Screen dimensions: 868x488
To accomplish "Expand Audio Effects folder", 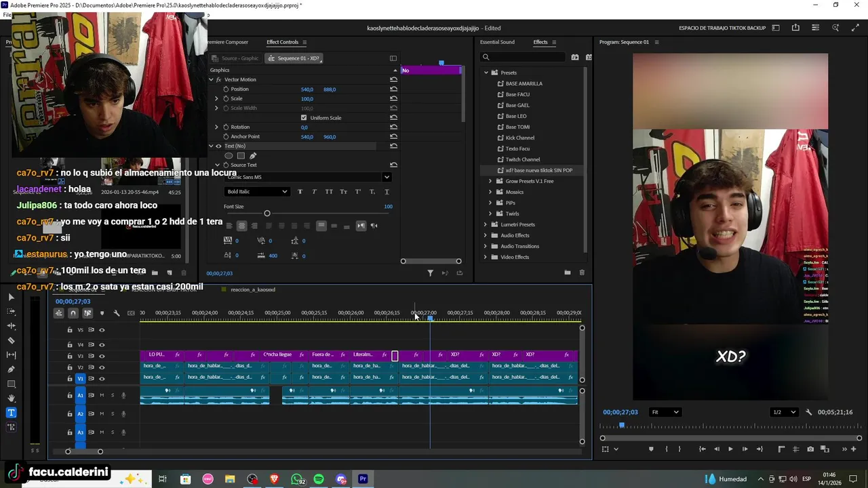I will 486,235.
